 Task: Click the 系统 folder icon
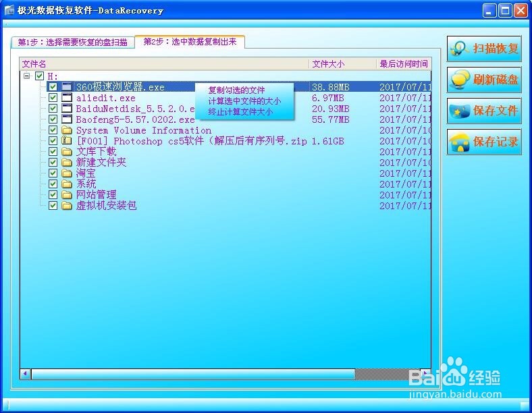[x=67, y=184]
